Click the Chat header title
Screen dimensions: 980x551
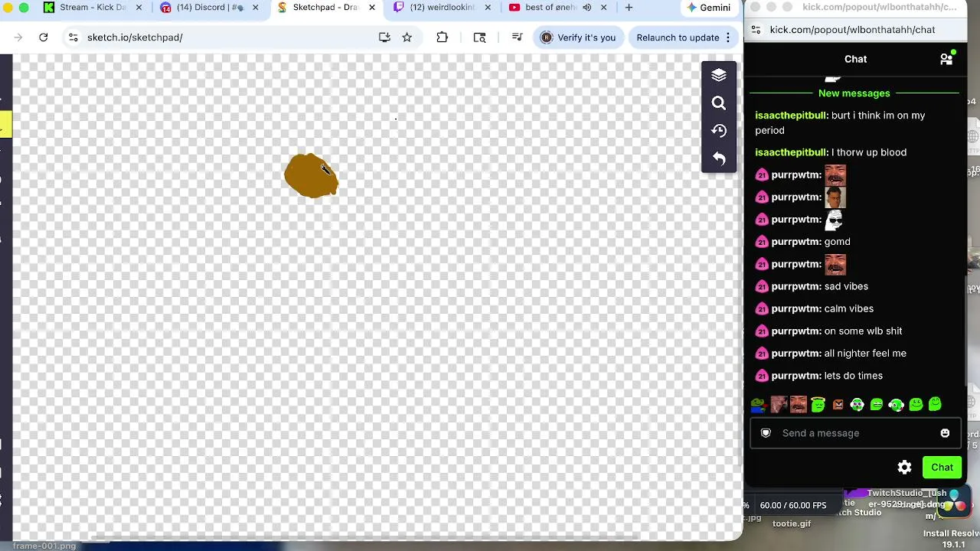855,59
